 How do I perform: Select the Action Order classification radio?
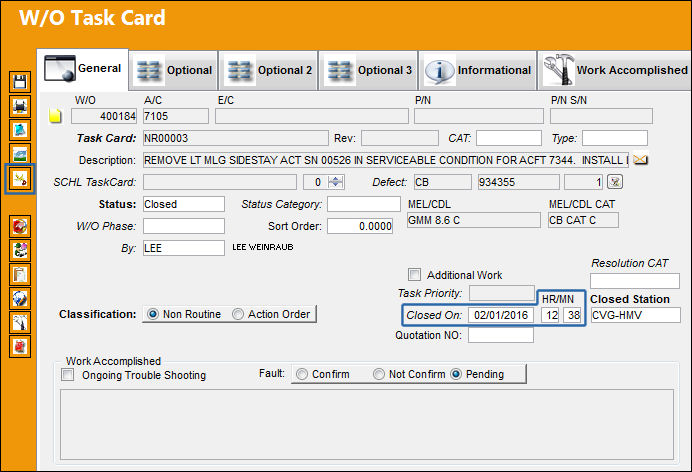point(238,314)
